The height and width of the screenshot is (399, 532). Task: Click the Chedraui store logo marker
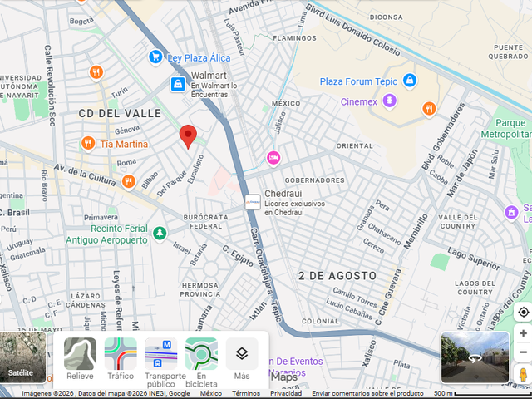point(253,202)
